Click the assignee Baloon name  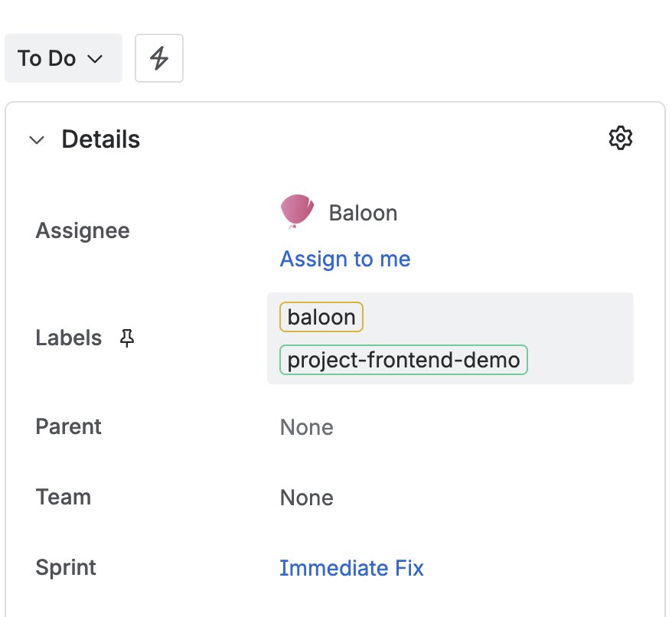click(x=363, y=213)
